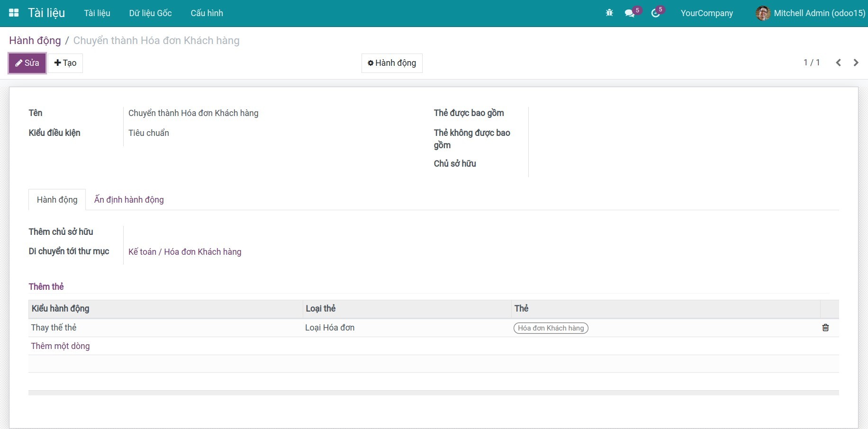
Task: Click the Hóa đơn Khách hàng tag
Action: click(551, 328)
